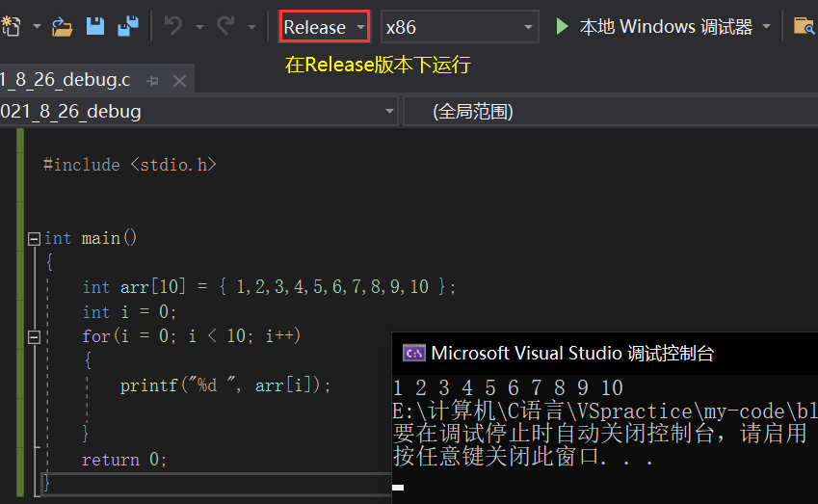
Task: Click the printf("%d ", arr[i]) line
Action: (x=224, y=385)
